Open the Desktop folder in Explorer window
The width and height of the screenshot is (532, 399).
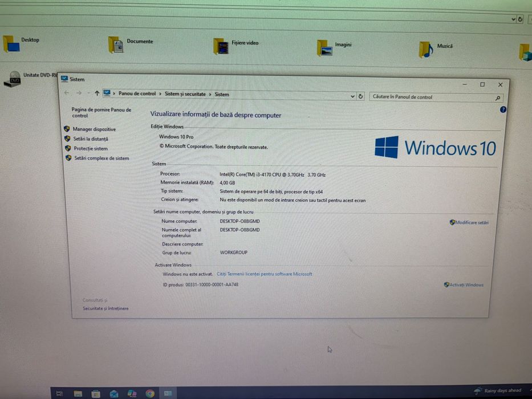[x=21, y=43]
